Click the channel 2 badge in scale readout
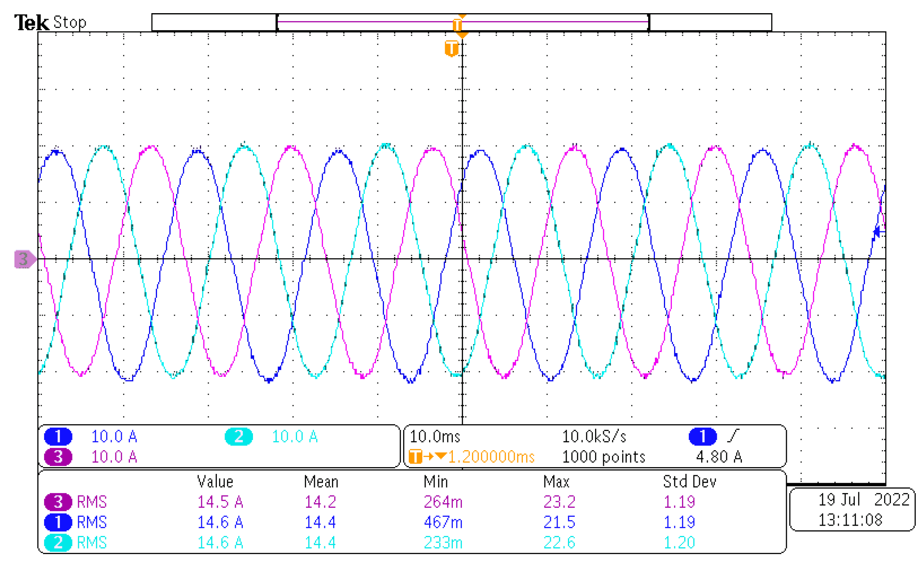Screen dimensions: 924x563 coord(239,436)
